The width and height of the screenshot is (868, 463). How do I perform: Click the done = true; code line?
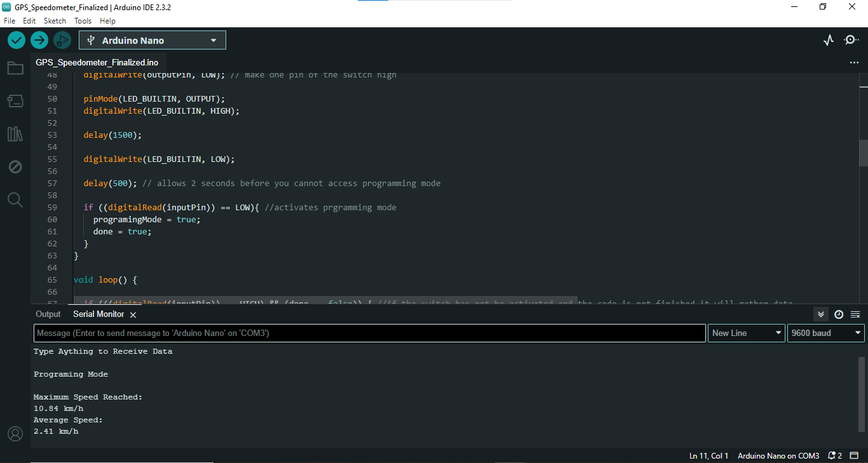coord(123,231)
